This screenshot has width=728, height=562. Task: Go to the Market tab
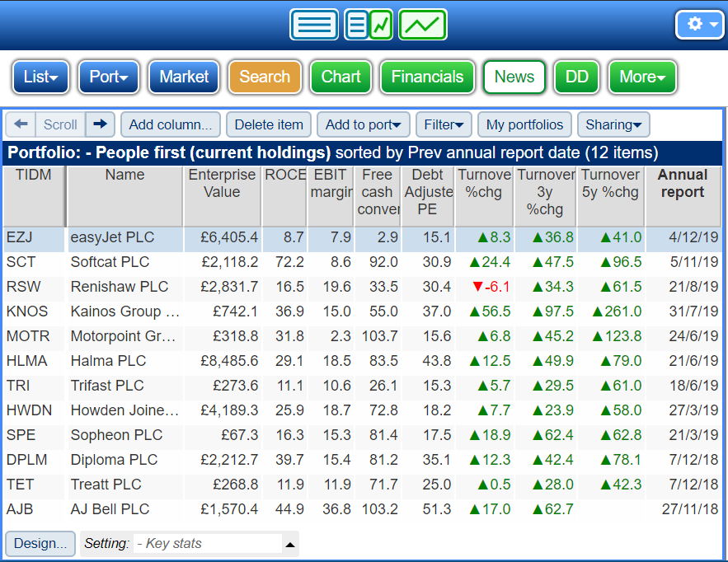[x=184, y=77]
